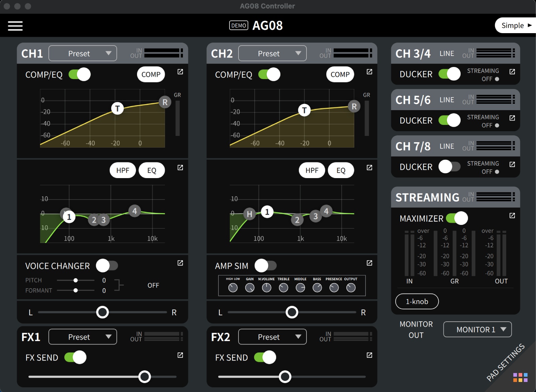
Task: Open FX2 Preset dropdown
Action: click(272, 337)
